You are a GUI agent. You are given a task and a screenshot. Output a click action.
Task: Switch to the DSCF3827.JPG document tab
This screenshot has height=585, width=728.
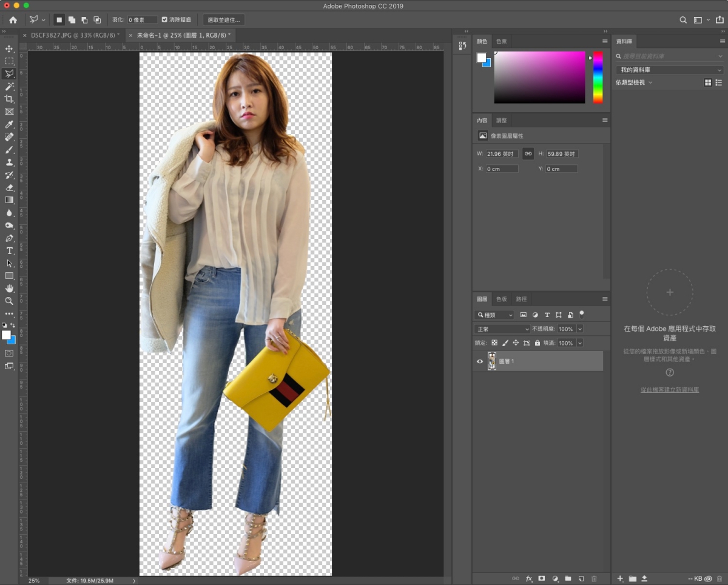coord(72,35)
